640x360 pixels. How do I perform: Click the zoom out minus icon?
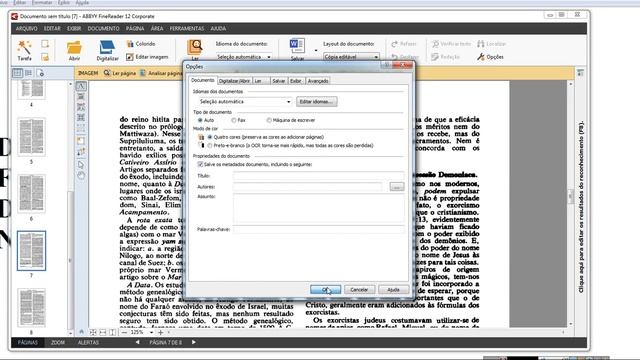[x=124, y=333]
